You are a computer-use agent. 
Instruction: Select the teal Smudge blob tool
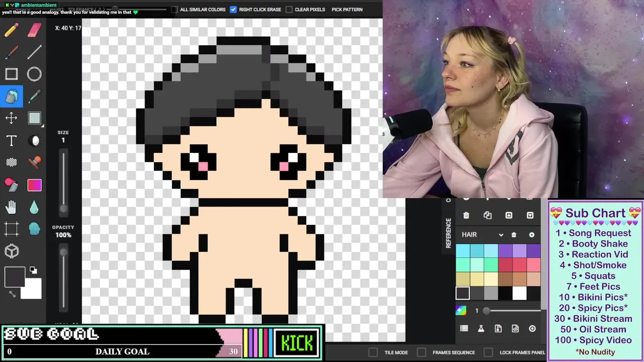click(x=34, y=229)
